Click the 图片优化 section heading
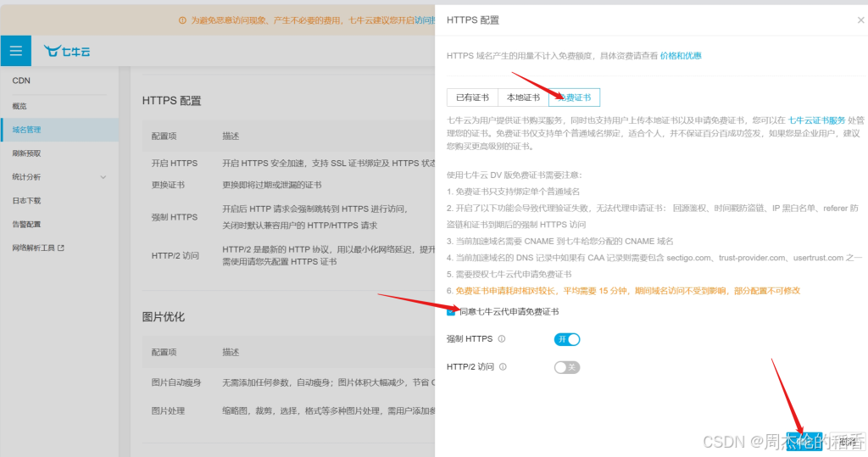The height and width of the screenshot is (457, 868). coord(164,317)
